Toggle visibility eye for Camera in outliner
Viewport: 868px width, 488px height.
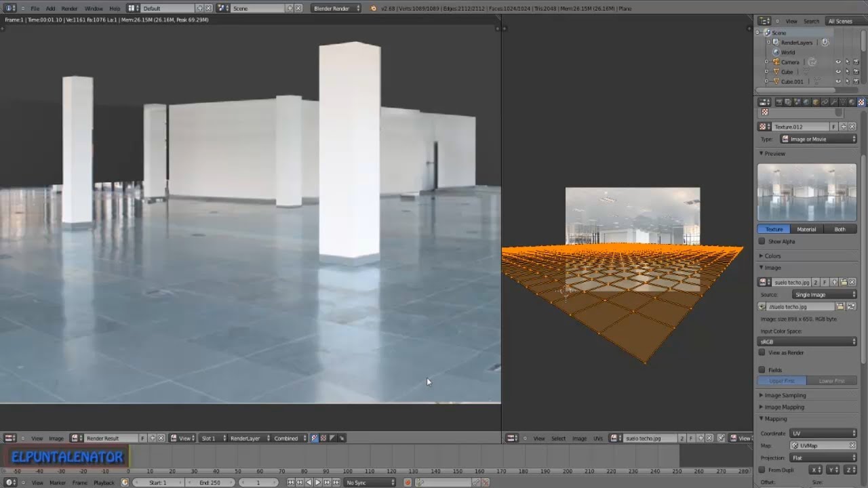click(x=838, y=62)
